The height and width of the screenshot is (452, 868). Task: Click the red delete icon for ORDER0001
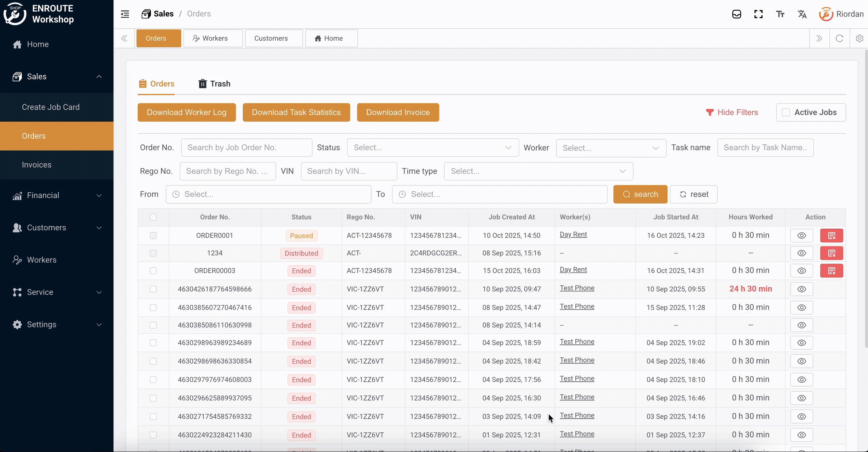[x=831, y=236]
